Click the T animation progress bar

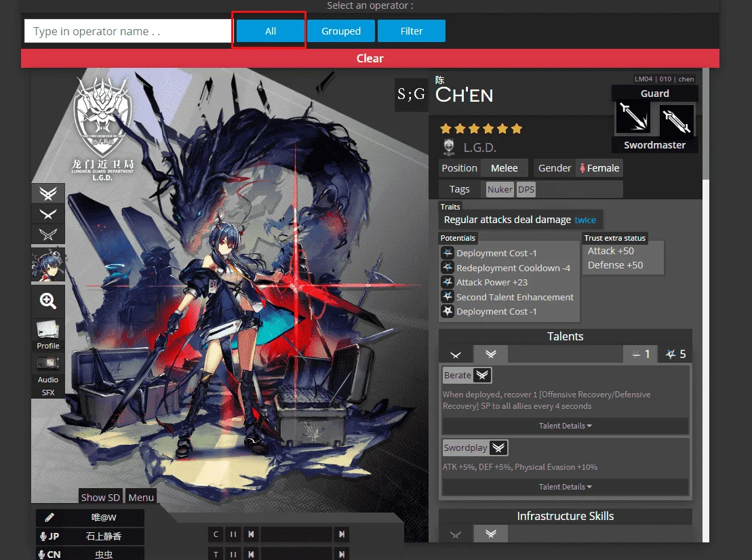[x=296, y=555]
